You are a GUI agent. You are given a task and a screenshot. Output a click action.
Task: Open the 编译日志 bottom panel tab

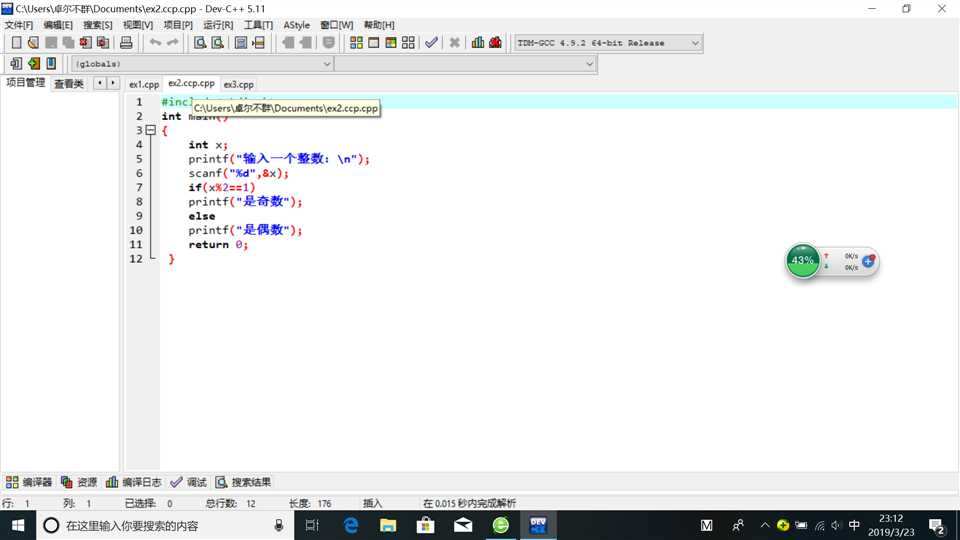coord(133,482)
